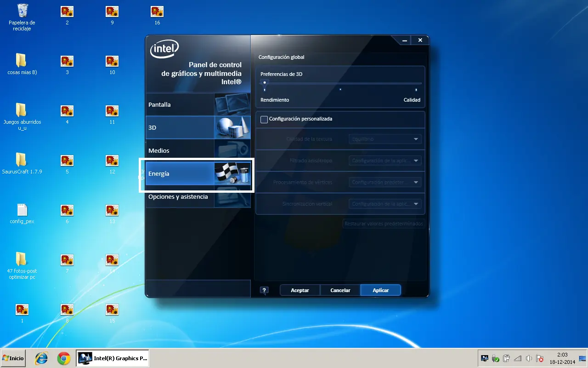This screenshot has width=588, height=368.
Task: Click the Preferencias de 3D slider handle
Action: pos(265,83)
